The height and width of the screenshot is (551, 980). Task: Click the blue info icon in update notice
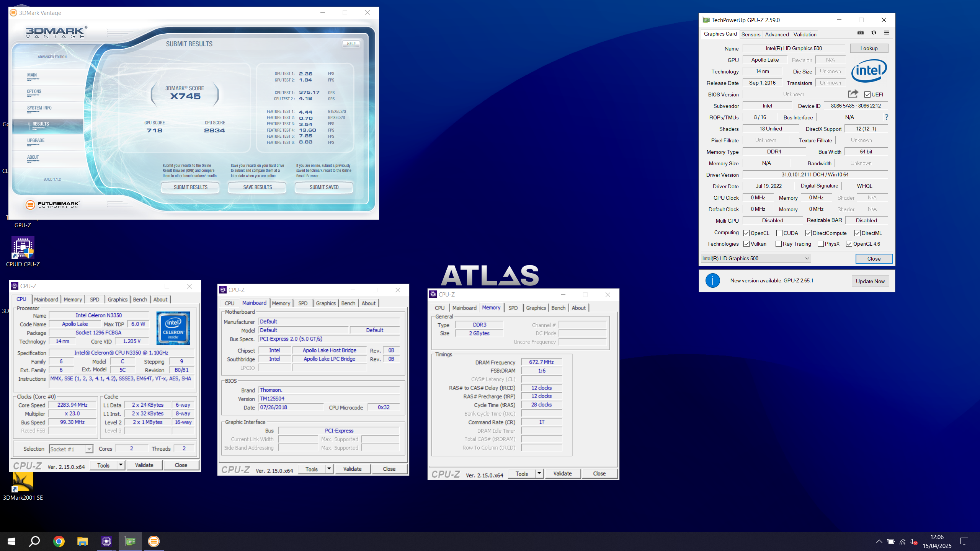(x=713, y=280)
